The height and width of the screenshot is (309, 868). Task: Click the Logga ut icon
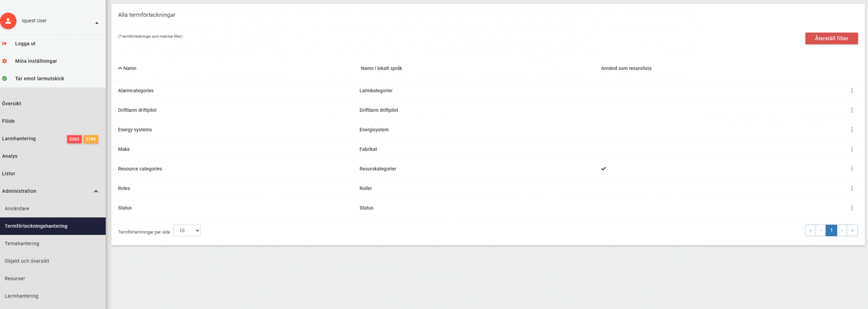[x=5, y=43]
